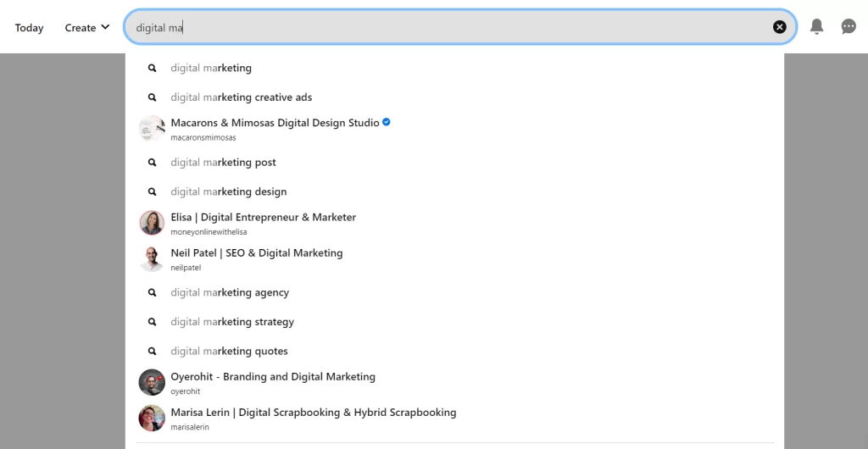Click the 'macaronsmimosas' username text

[x=203, y=138]
